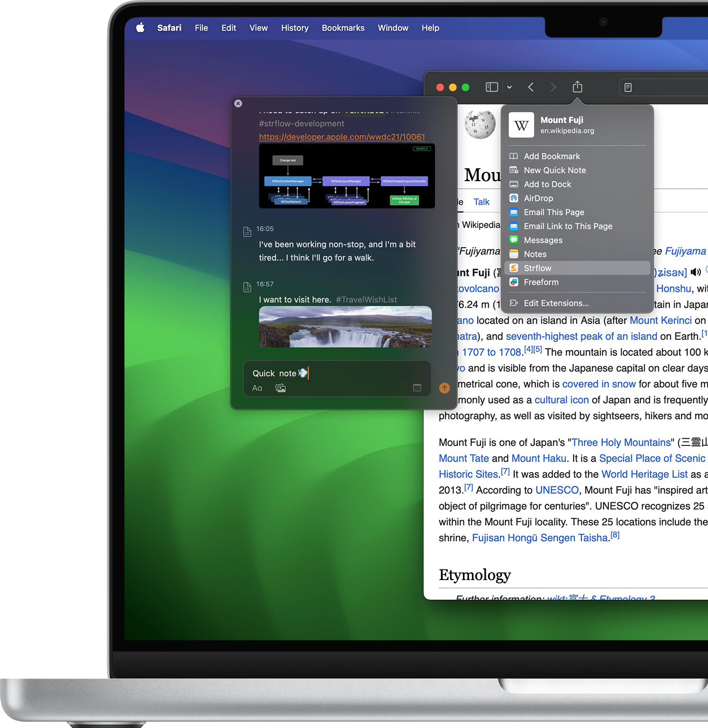Click the insert image icon
Viewport: 708px width, 728px height.
pyautogui.click(x=281, y=388)
